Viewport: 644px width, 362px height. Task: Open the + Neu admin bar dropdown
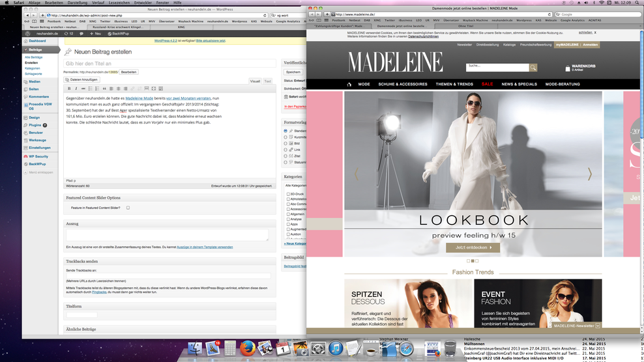click(x=95, y=34)
